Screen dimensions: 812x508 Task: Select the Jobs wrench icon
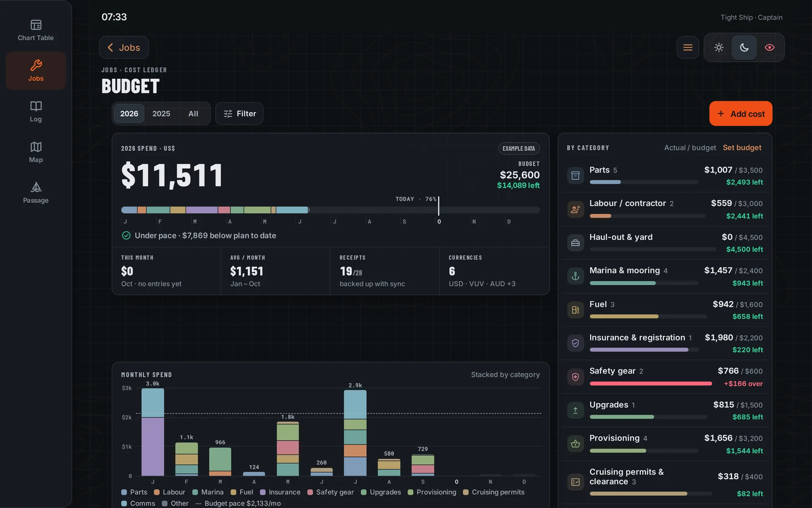(36, 65)
